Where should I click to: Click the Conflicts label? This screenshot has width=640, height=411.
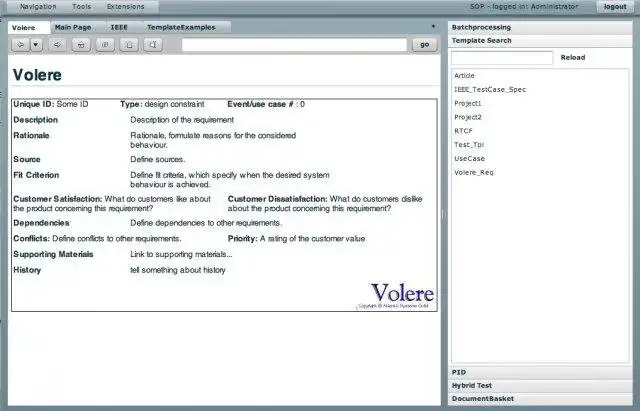click(x=31, y=238)
